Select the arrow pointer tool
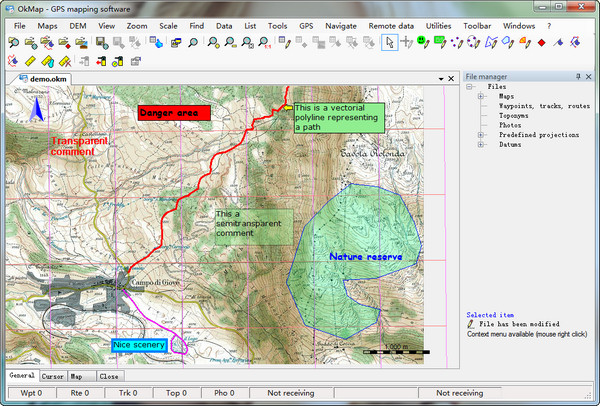 click(x=390, y=42)
